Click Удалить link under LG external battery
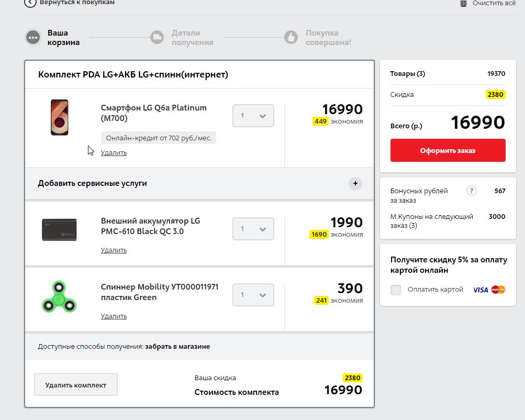The width and height of the screenshot is (525, 420). [x=114, y=250]
